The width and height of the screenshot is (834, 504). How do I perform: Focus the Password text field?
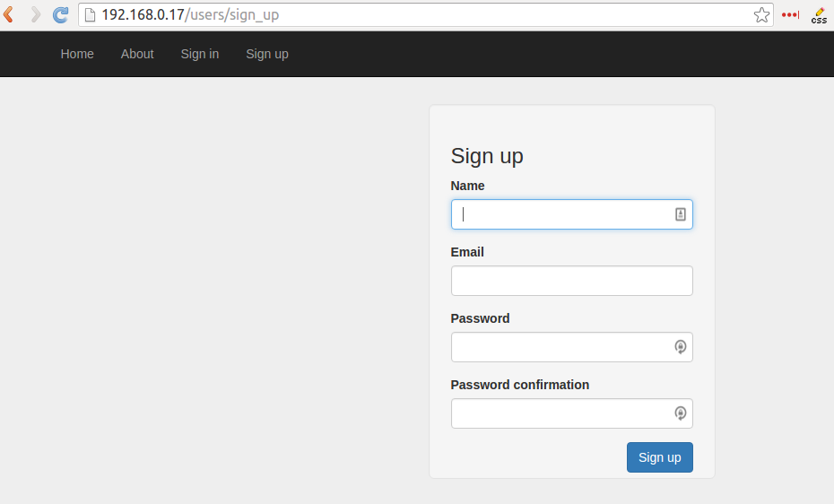point(572,347)
